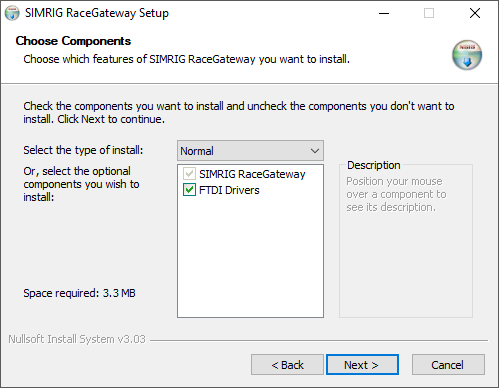
Task: Open the install type dropdown showing Normal
Action: [250, 151]
